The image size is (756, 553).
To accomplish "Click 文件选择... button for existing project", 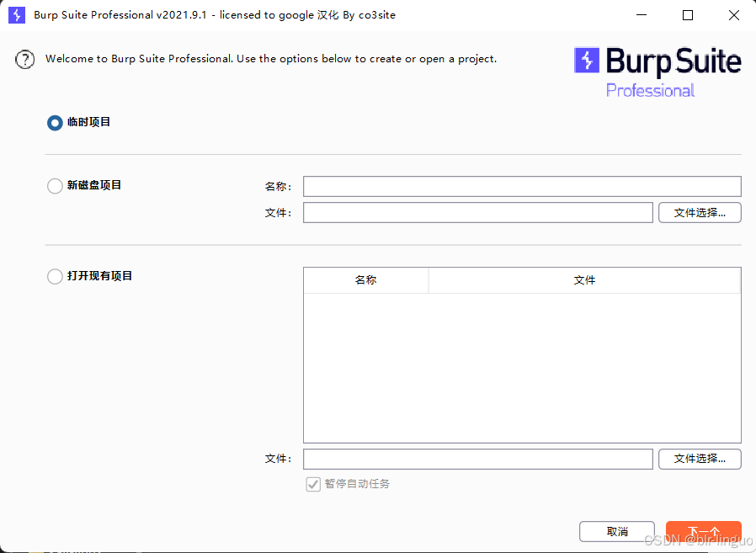I will [x=700, y=459].
